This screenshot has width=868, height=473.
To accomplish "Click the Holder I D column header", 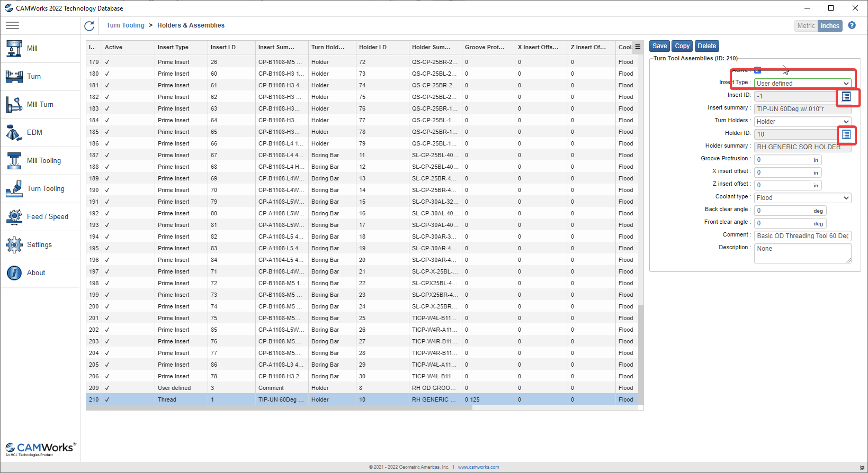I will pyautogui.click(x=382, y=47).
